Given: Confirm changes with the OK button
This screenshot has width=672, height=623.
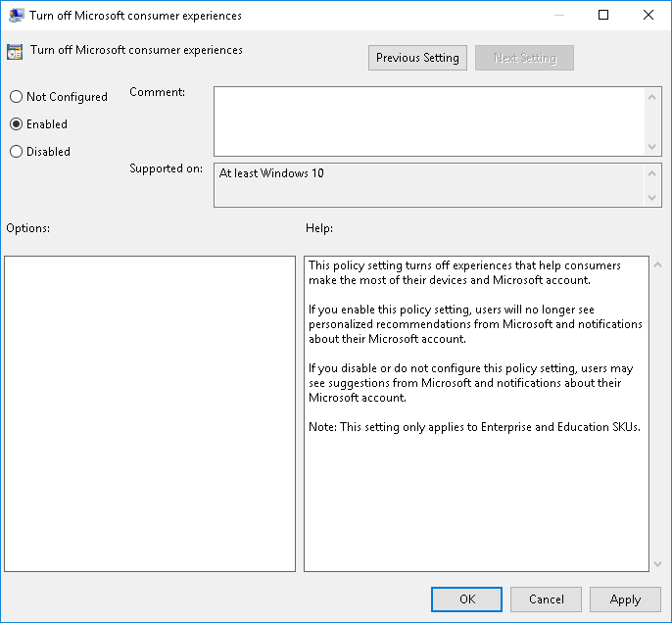Looking at the screenshot, I should pos(466,599).
